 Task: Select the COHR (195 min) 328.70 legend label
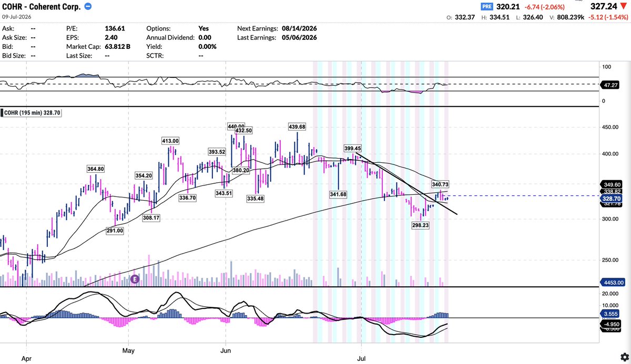click(x=31, y=112)
